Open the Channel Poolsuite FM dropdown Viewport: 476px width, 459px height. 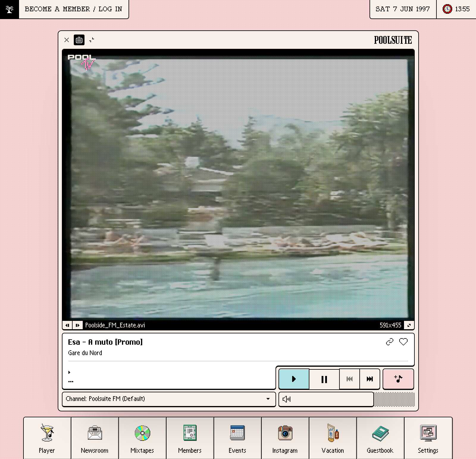coord(169,399)
